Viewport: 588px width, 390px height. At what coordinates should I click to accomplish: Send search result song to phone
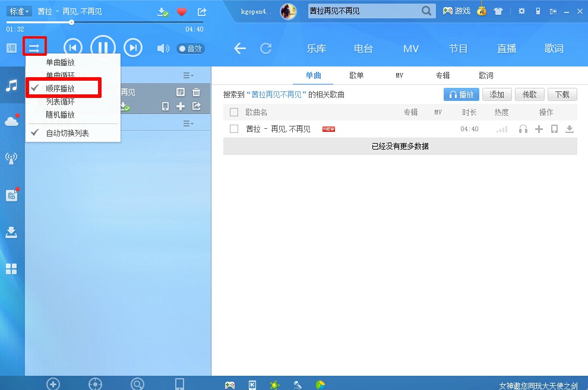click(554, 129)
